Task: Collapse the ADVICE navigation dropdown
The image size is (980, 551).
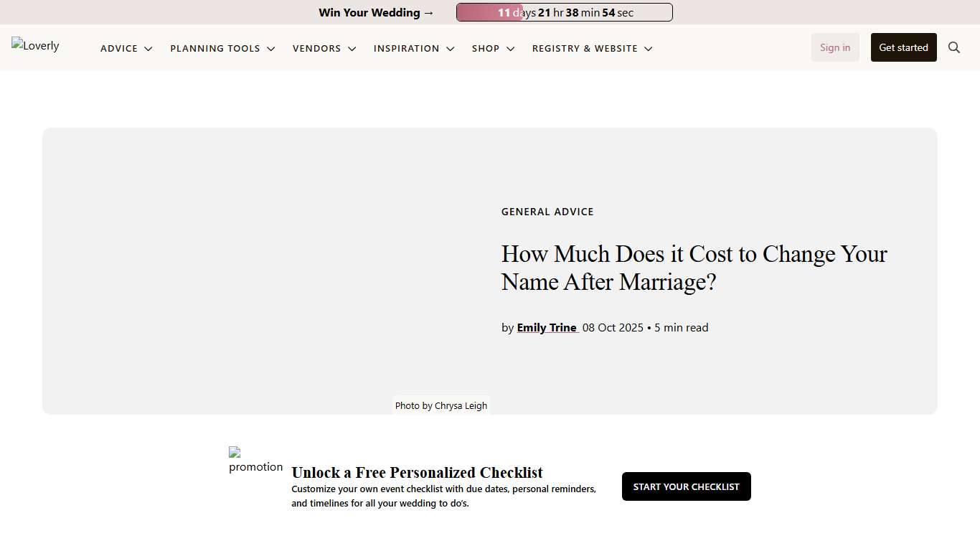Action: 149,49
